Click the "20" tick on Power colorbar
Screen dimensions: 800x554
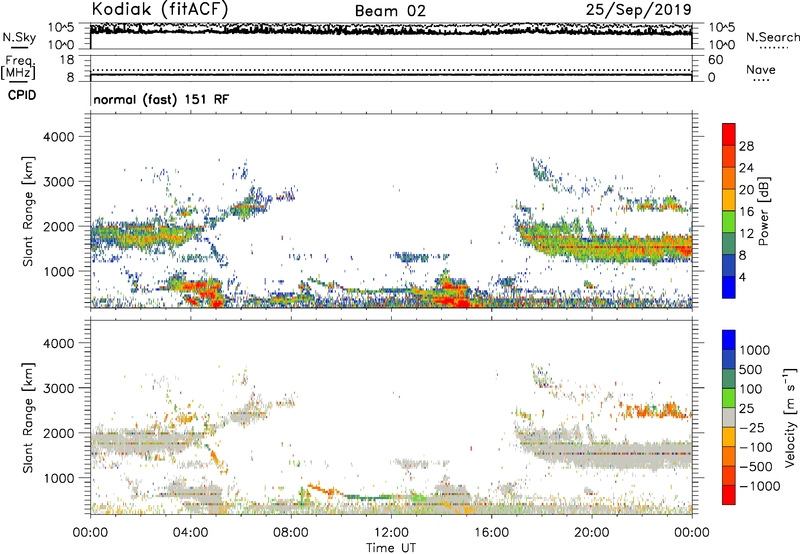(x=746, y=190)
